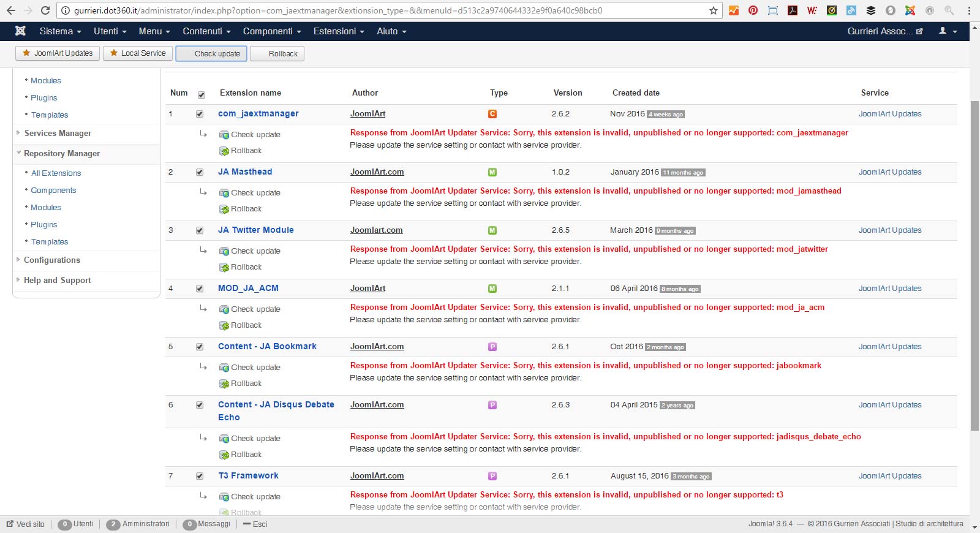The height and width of the screenshot is (533, 980).
Task: Click the Local Service toolbar button
Action: coord(137,53)
